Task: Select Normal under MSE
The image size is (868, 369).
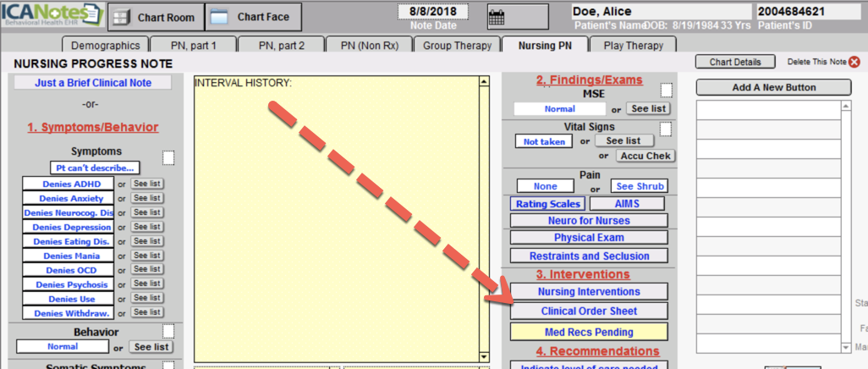Action: point(560,109)
